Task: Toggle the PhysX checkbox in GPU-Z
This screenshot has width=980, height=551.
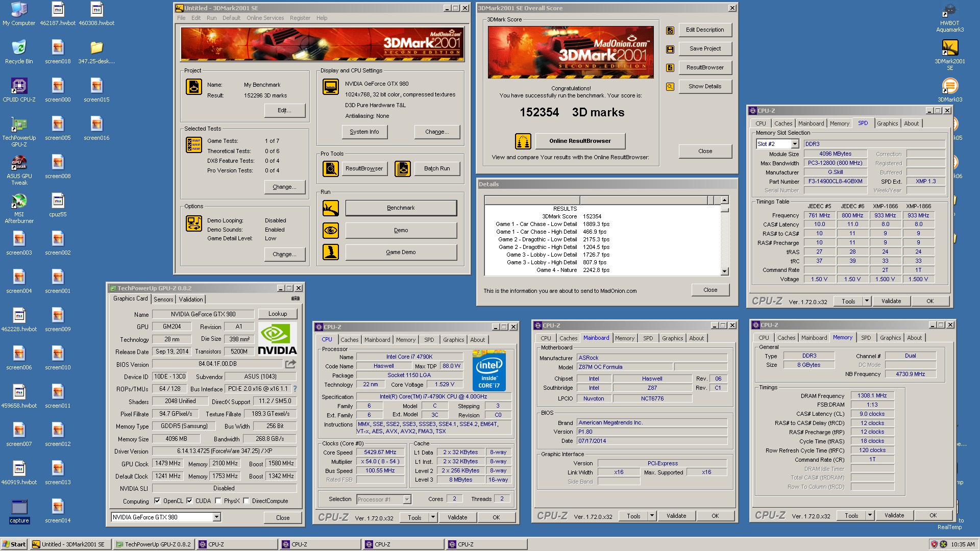Action: [x=218, y=501]
